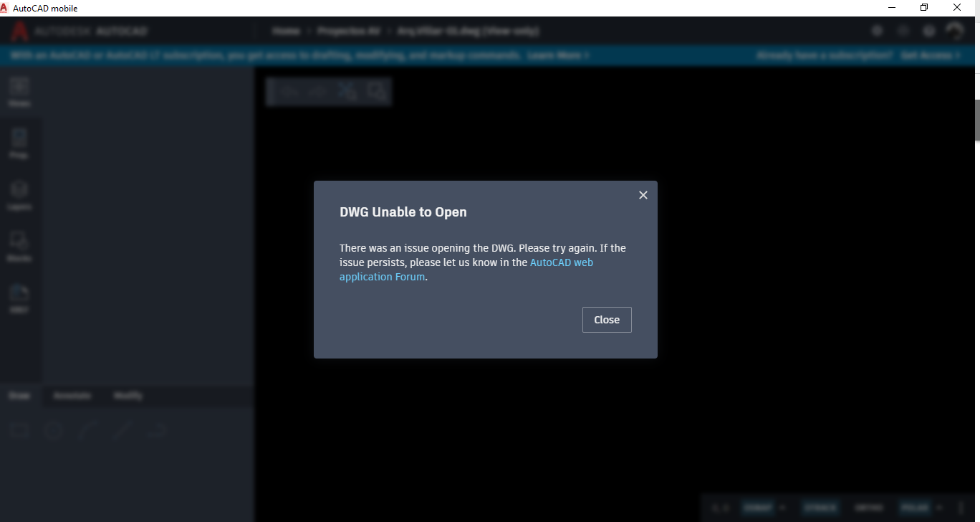Click the 'DWG Unable to Open' dialog title
Screen dimensions: 980x522
coord(403,212)
